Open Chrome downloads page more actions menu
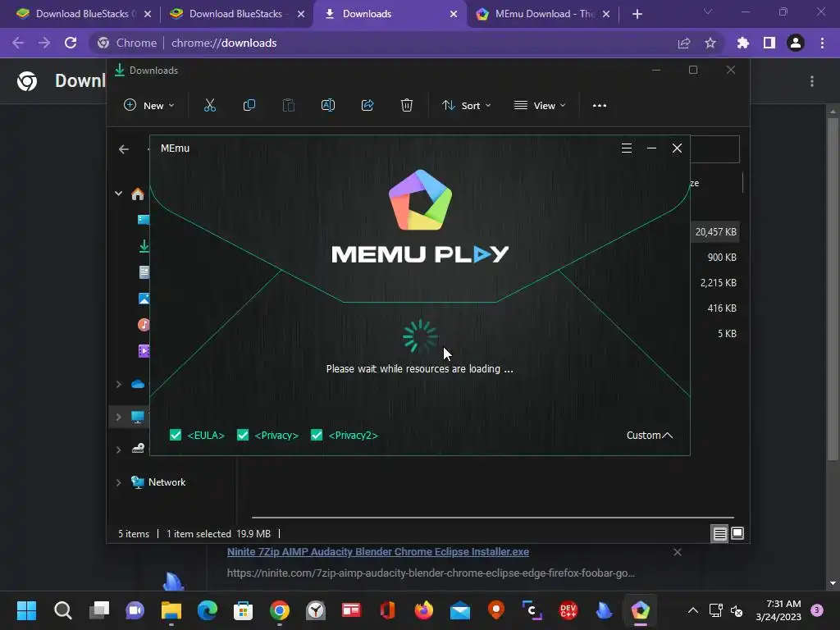 coord(812,81)
